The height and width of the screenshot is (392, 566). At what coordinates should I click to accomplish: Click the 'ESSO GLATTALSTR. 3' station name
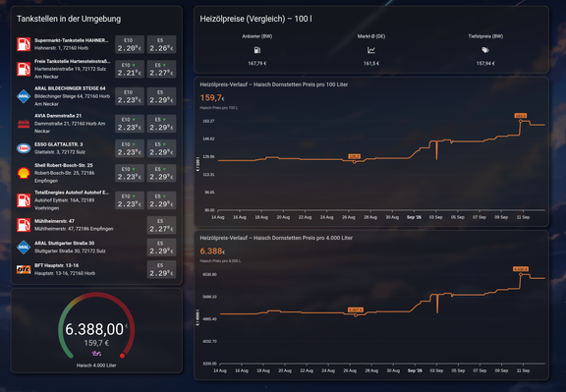click(59, 144)
